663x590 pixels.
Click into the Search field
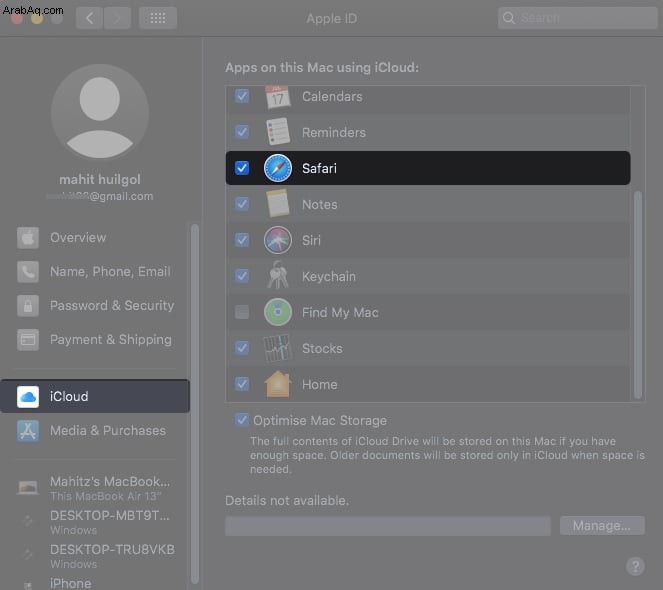(x=578, y=18)
